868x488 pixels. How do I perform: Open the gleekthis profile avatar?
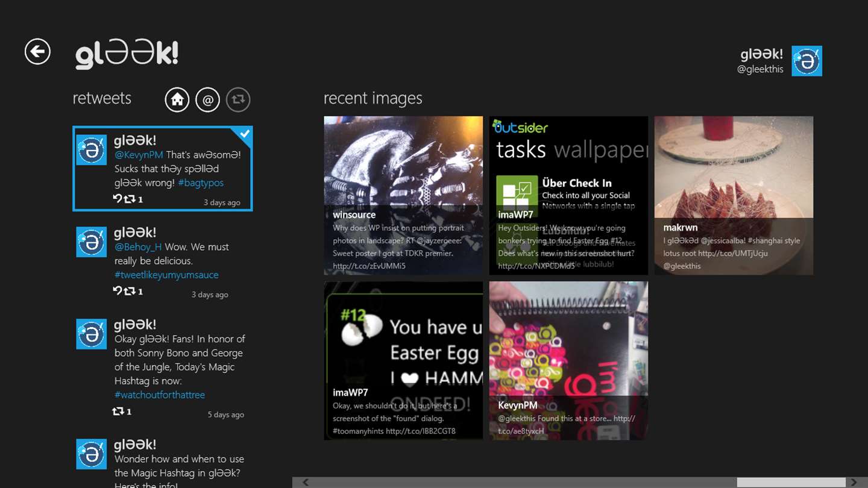click(807, 61)
